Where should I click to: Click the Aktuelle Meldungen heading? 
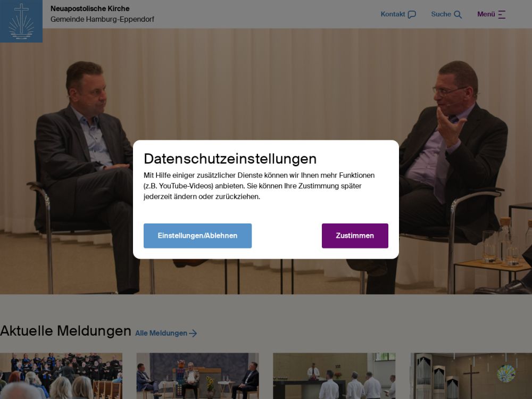[65, 331]
